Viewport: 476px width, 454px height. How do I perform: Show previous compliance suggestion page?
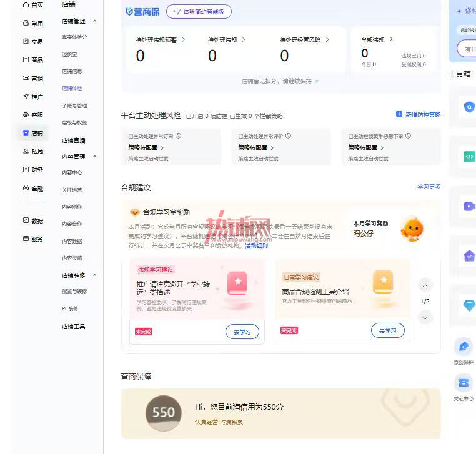click(425, 285)
